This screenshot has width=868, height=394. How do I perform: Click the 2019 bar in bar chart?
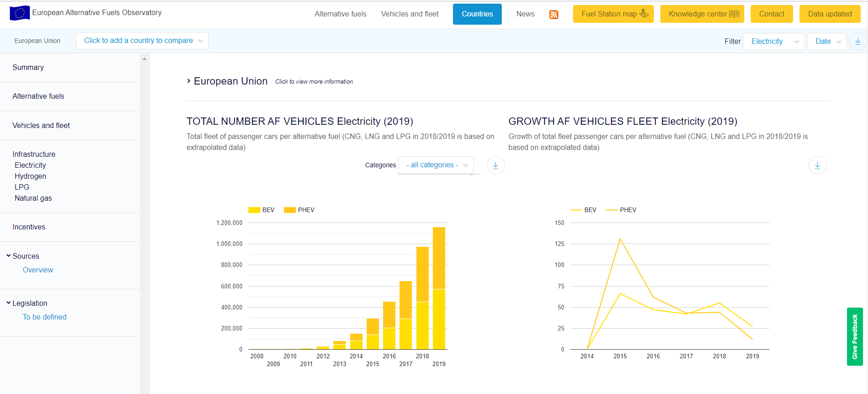(439, 288)
